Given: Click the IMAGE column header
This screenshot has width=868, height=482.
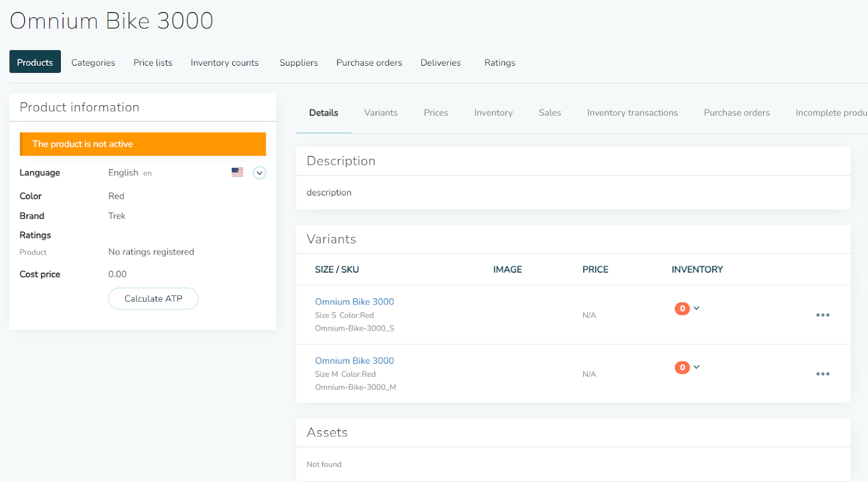Looking at the screenshot, I should point(507,269).
